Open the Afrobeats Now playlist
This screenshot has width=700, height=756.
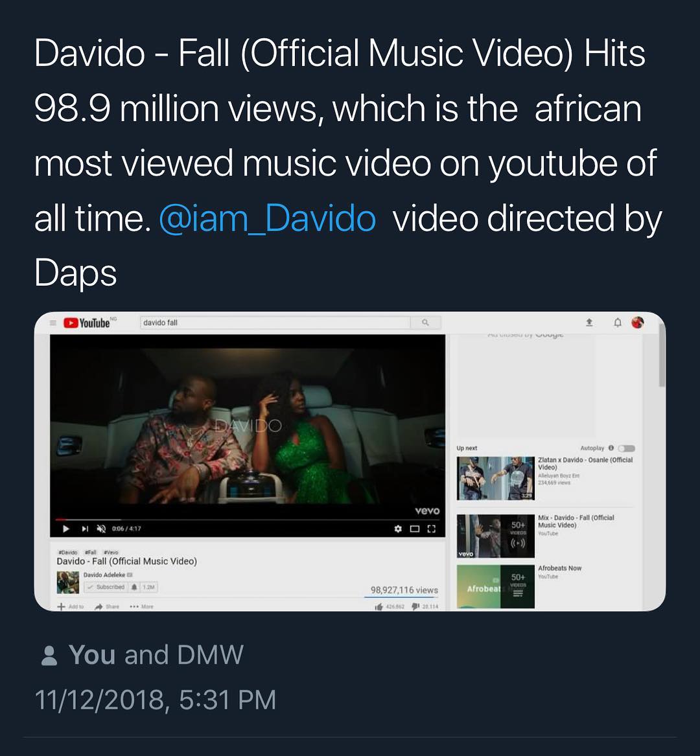(559, 568)
